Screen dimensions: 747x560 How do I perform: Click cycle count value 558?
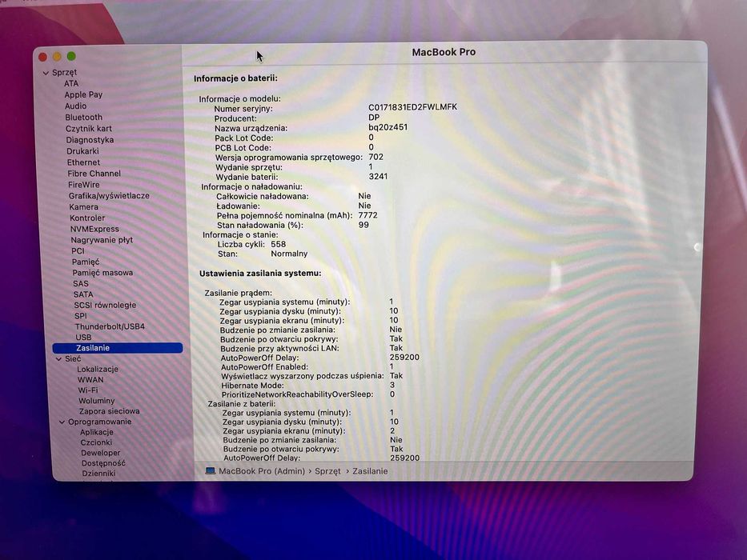[x=278, y=244]
